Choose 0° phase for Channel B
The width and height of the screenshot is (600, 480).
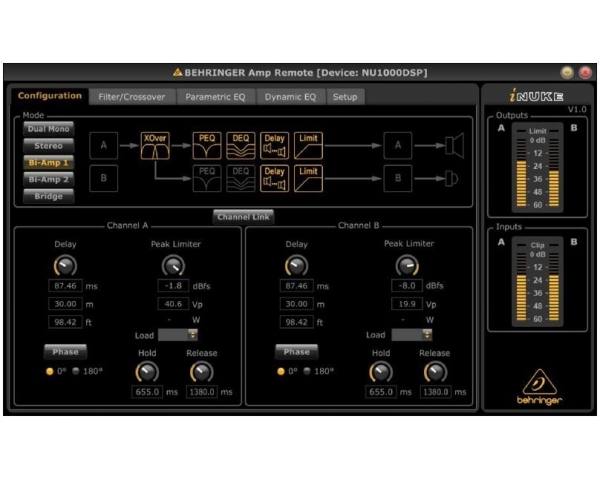[280, 371]
